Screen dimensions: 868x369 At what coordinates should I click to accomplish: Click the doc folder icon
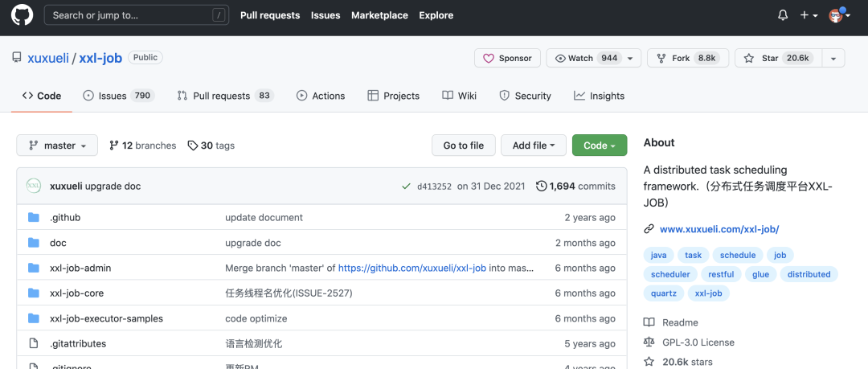click(x=34, y=243)
